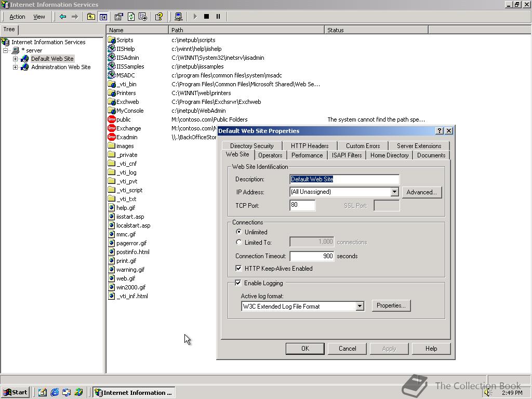Switch to the Performance tab

pyautogui.click(x=307, y=155)
